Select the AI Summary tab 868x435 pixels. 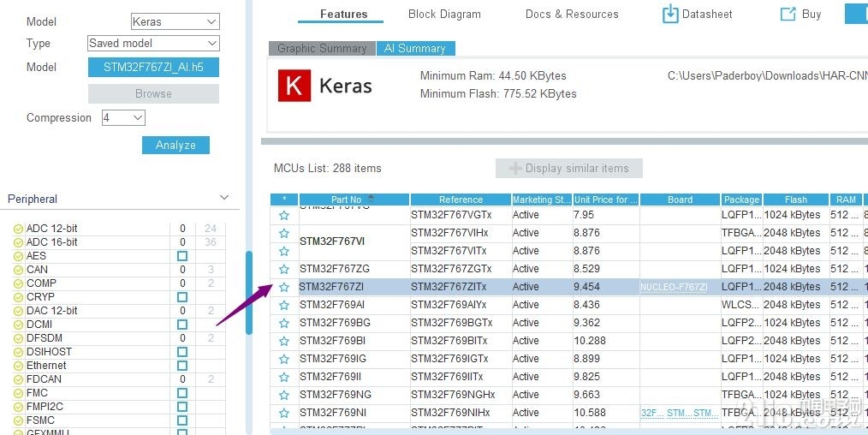(x=415, y=49)
